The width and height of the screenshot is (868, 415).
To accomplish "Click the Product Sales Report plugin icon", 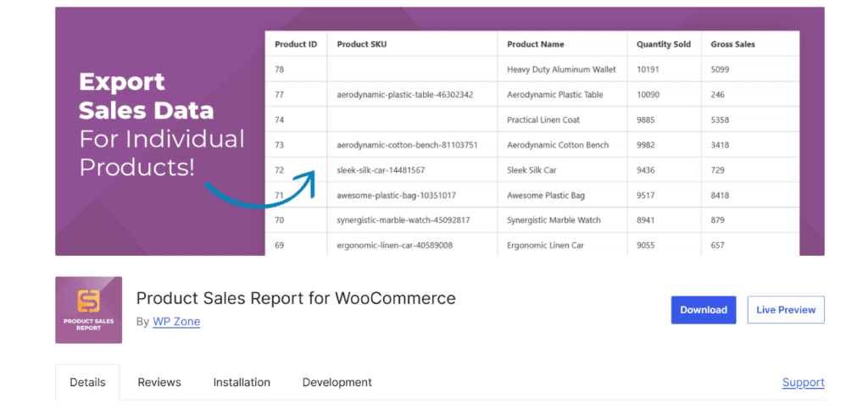I will 88,310.
